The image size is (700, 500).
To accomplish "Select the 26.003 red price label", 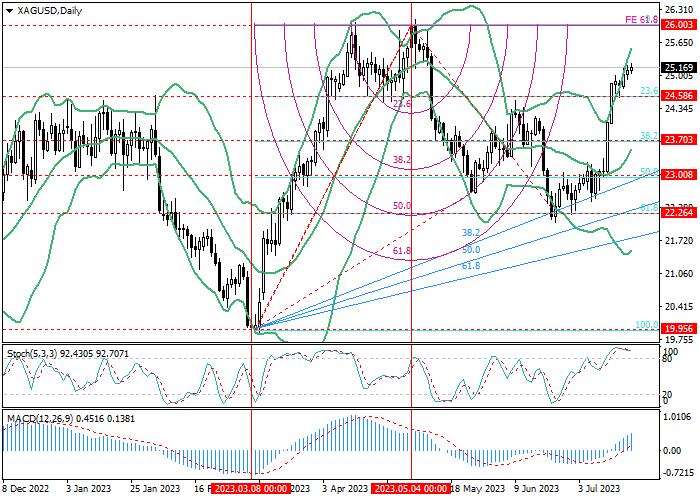I will pyautogui.click(x=679, y=25).
